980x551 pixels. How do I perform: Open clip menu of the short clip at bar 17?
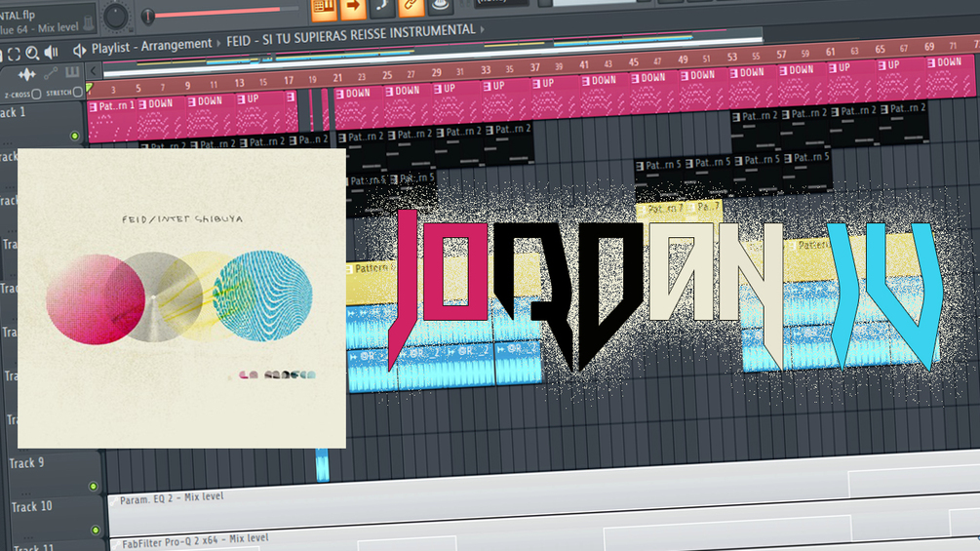click(x=291, y=97)
